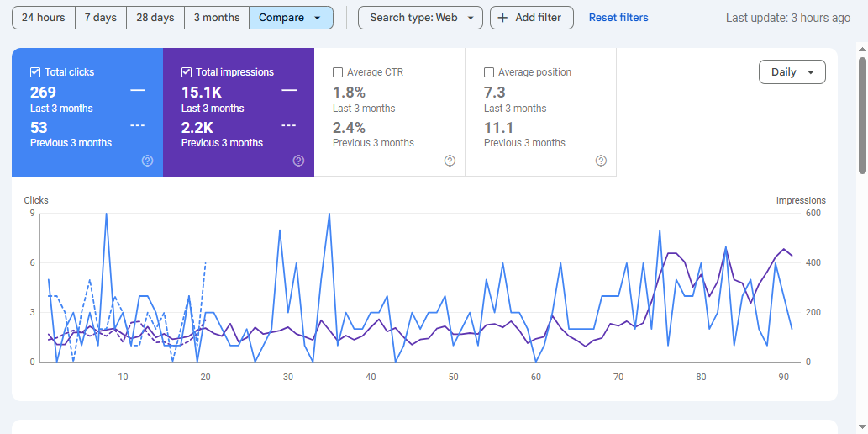The image size is (868, 434).
Task: Uncheck the Total impressions checkbox
Action: 187,72
